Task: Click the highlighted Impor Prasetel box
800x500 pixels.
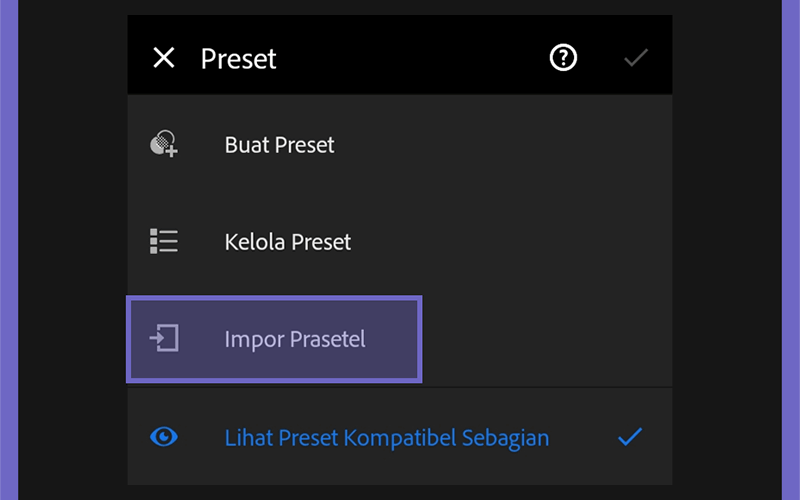Action: [x=274, y=339]
